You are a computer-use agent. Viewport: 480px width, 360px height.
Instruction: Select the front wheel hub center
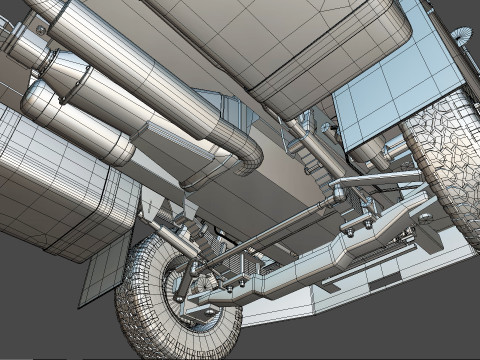(203, 283)
